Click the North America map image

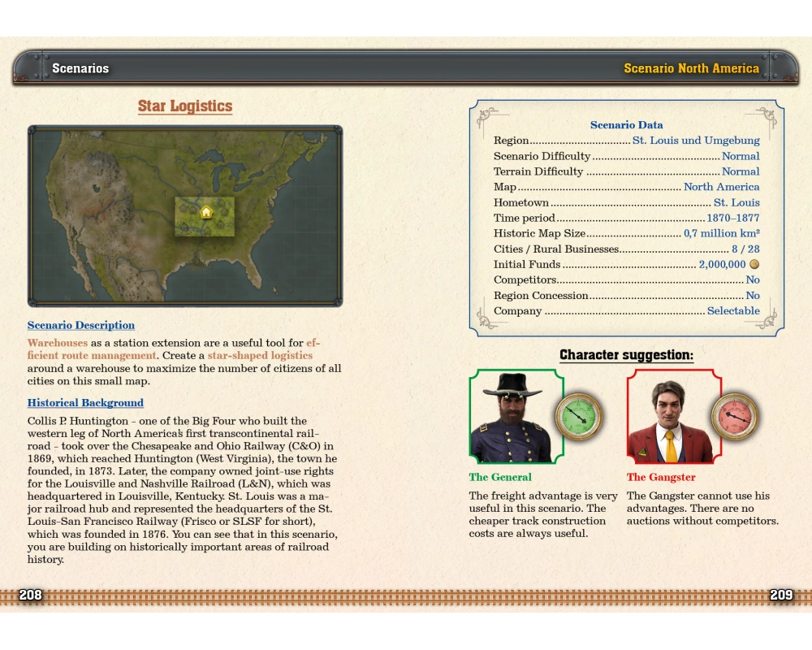click(185, 216)
